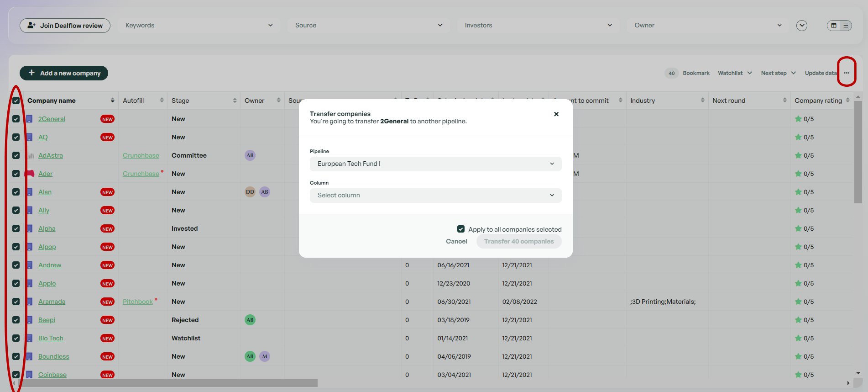868x392 pixels.
Task: Click Join Dealflow review button
Action: click(x=65, y=26)
